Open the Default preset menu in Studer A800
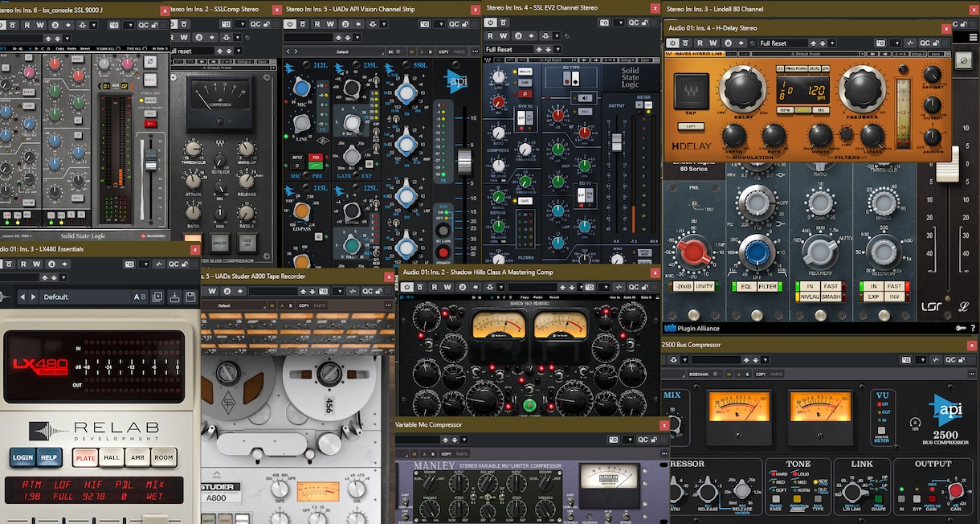This screenshot has width=980, height=524. tap(224, 305)
